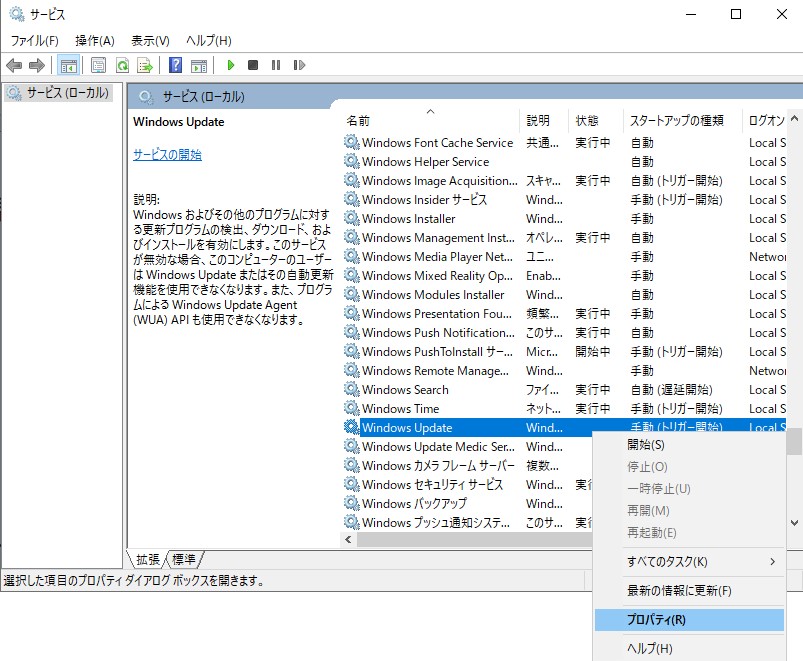
Task: Choose 開始(S) from the context menu
Action: [x=646, y=445]
